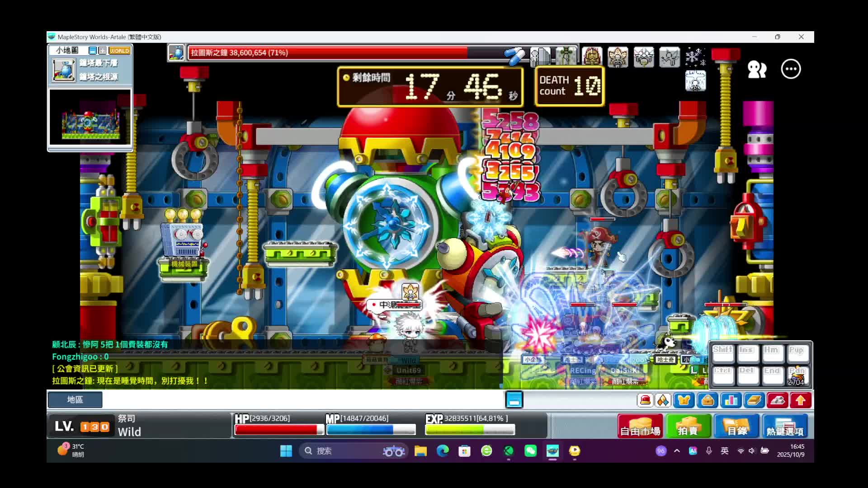Open the 熱鍵選項 hotkey options

pos(785,426)
